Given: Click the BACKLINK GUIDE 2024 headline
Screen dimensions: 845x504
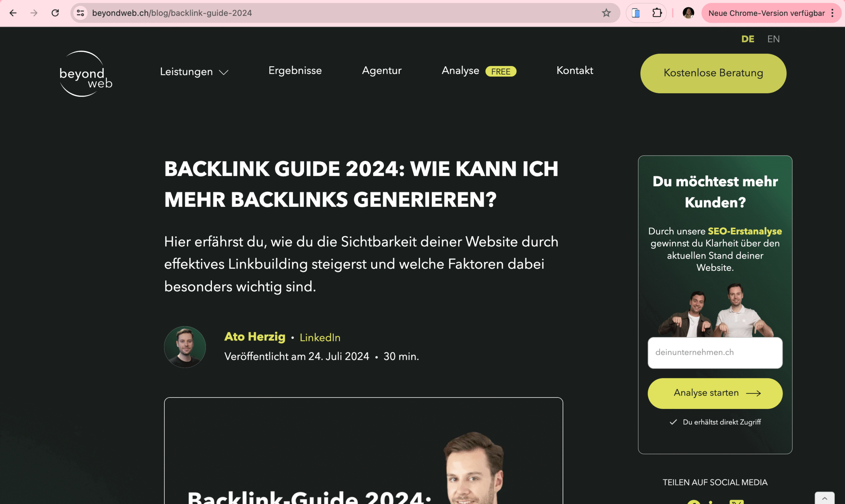Looking at the screenshot, I should [361, 184].
